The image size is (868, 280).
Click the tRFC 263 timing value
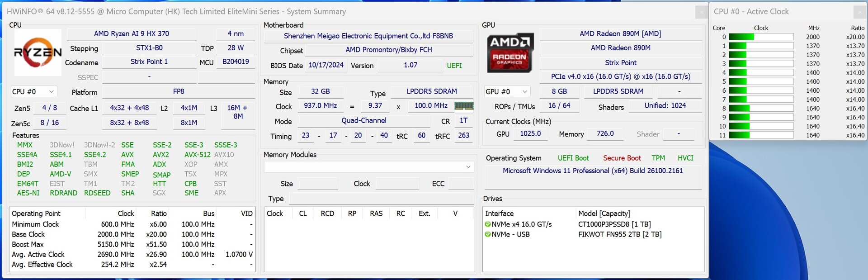click(x=464, y=136)
